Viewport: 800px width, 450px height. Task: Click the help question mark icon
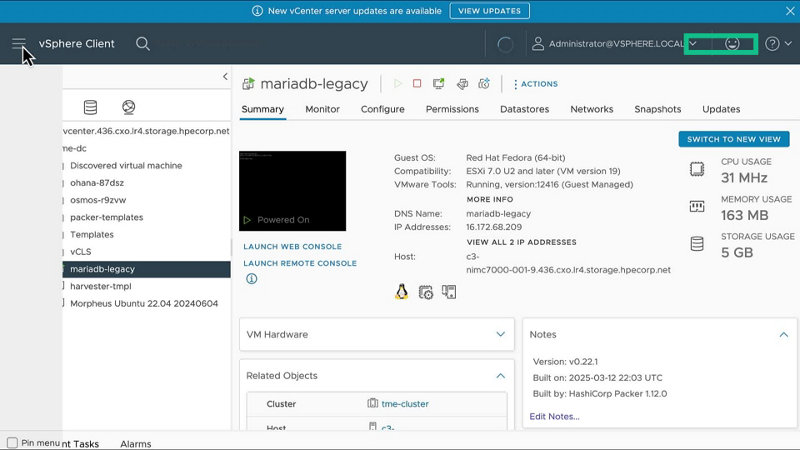coord(772,44)
